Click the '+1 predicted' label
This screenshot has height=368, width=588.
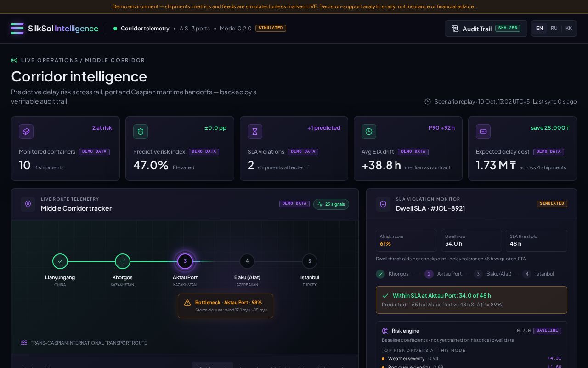click(324, 128)
